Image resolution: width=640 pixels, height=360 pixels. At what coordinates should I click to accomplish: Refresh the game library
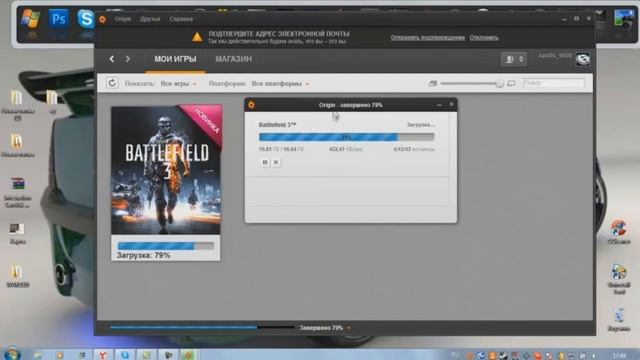pos(112,83)
